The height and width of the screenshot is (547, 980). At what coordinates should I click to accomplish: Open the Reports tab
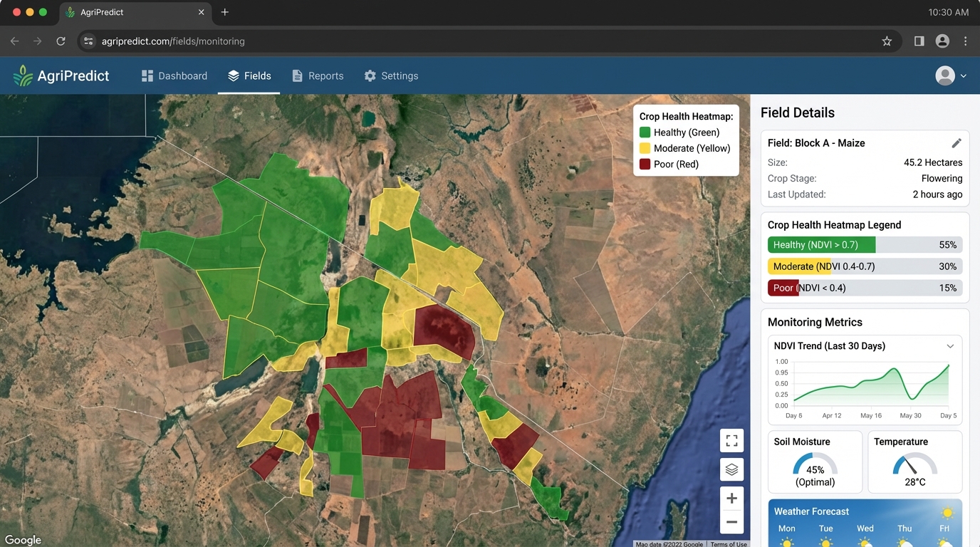[317, 76]
